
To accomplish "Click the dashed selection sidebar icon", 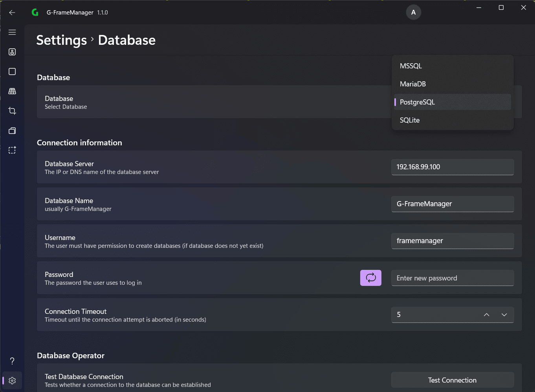I will point(12,150).
